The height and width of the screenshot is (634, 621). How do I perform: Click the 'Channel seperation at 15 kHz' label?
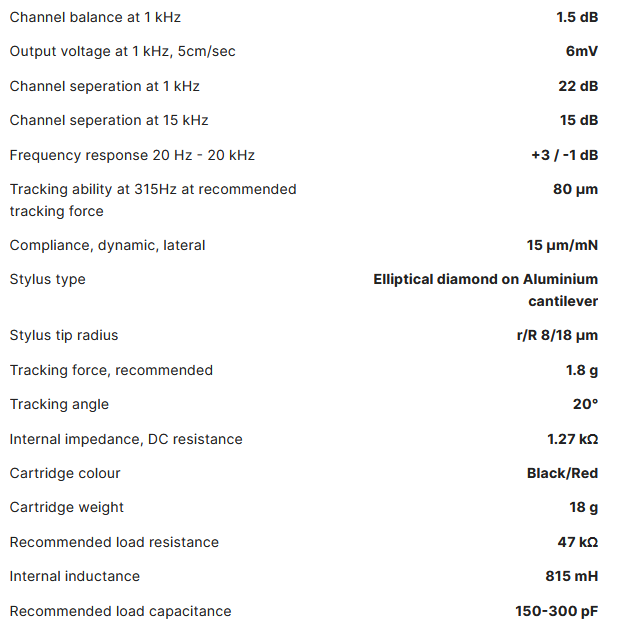tap(109, 120)
